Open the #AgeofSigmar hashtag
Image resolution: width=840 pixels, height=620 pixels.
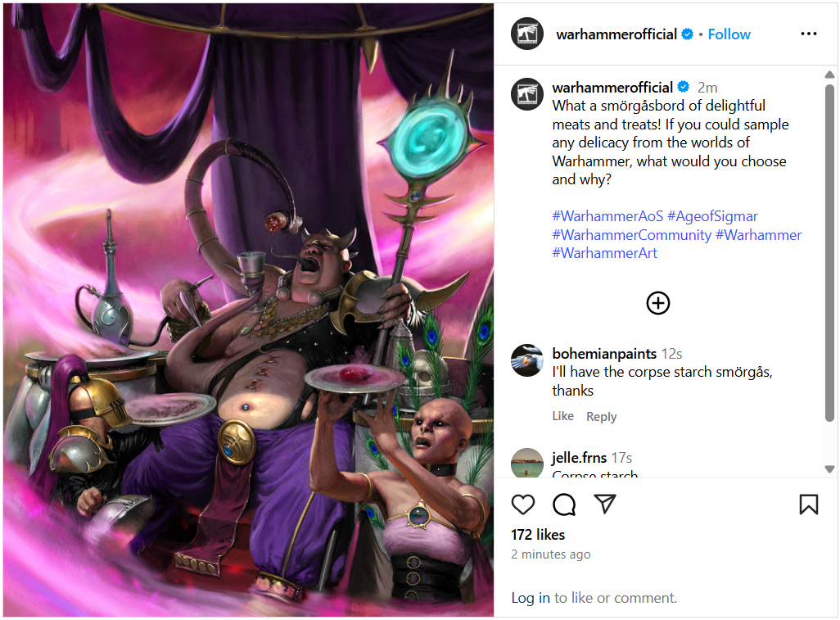click(x=712, y=216)
